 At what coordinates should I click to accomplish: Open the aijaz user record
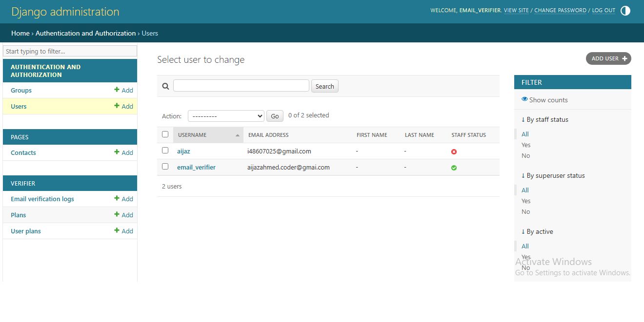[183, 152]
